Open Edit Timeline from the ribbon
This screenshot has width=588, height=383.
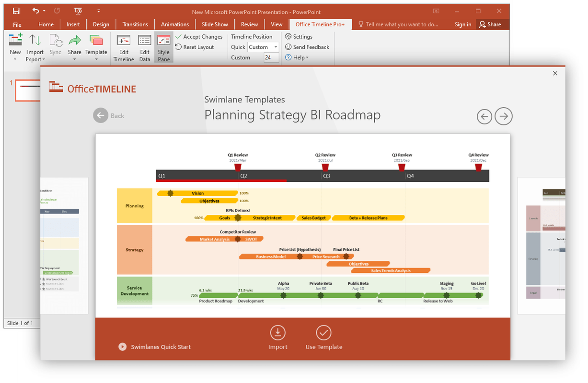tap(124, 48)
